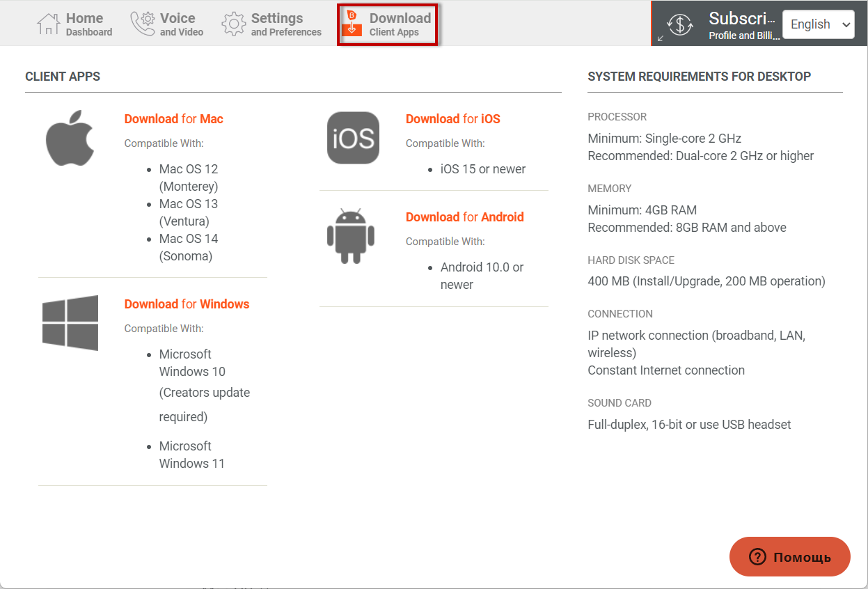Open the English language dropdown

pyautogui.click(x=818, y=24)
